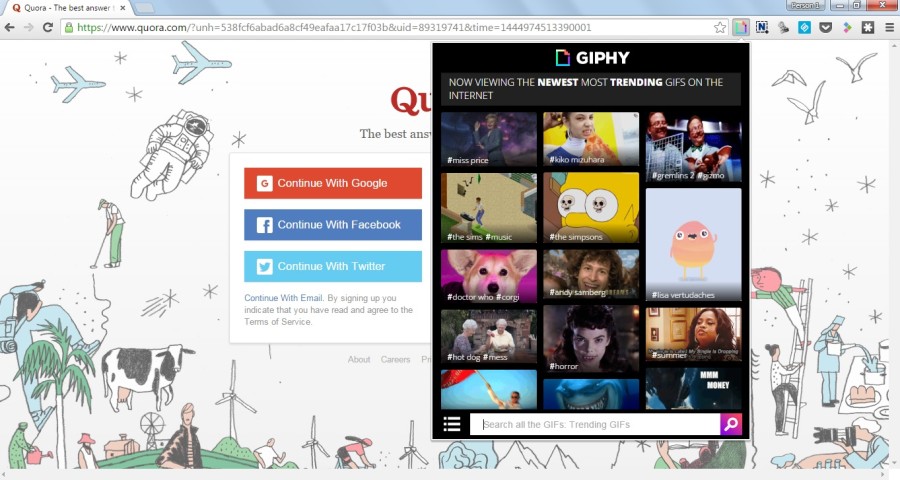Open the Chrome hamburger menu
This screenshot has height=480, width=900.
[x=889, y=27]
